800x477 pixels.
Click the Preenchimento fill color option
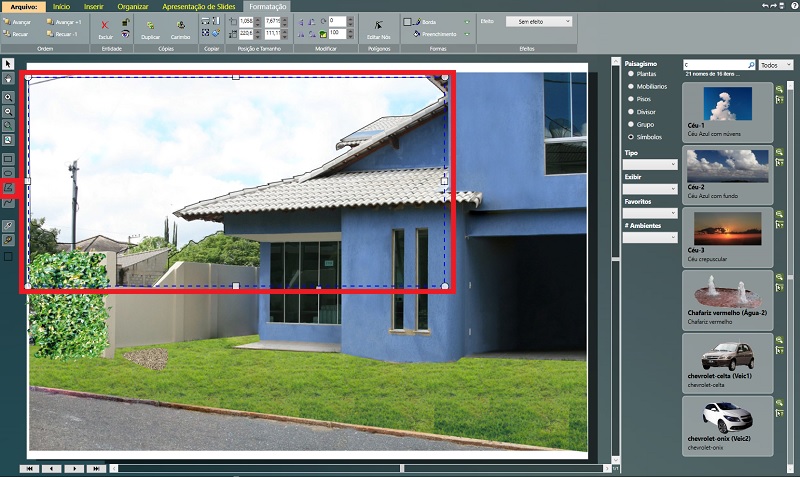[433, 34]
